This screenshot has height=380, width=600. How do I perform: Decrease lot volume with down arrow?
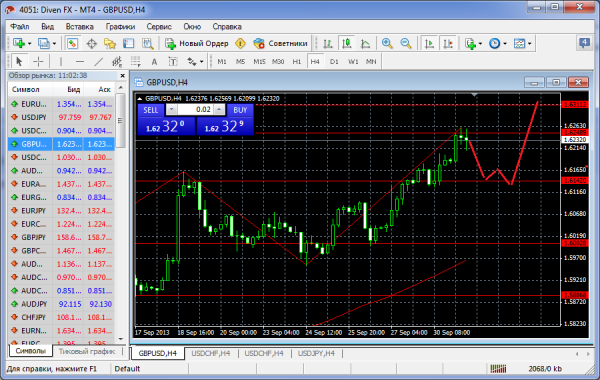[x=171, y=110]
